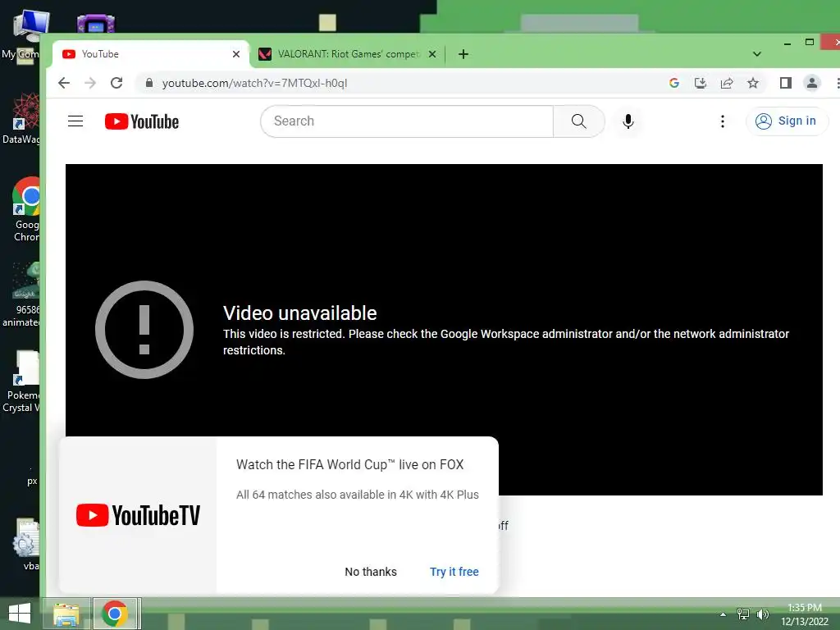Screen dimensions: 840x630
Task: Select the 9658 animated desktop file
Action: click(x=21, y=294)
